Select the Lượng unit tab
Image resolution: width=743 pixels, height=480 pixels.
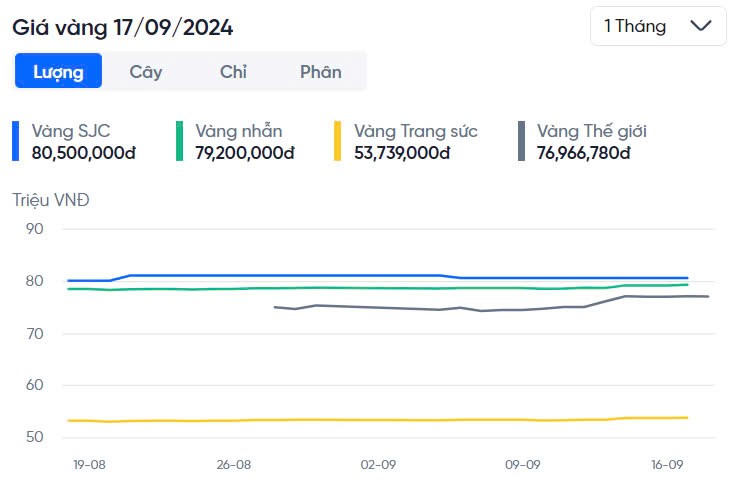(58, 72)
